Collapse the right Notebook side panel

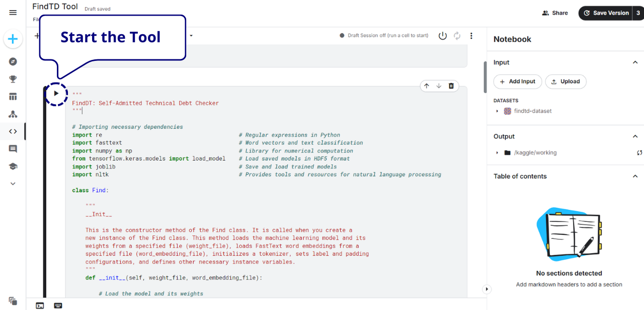click(487, 289)
